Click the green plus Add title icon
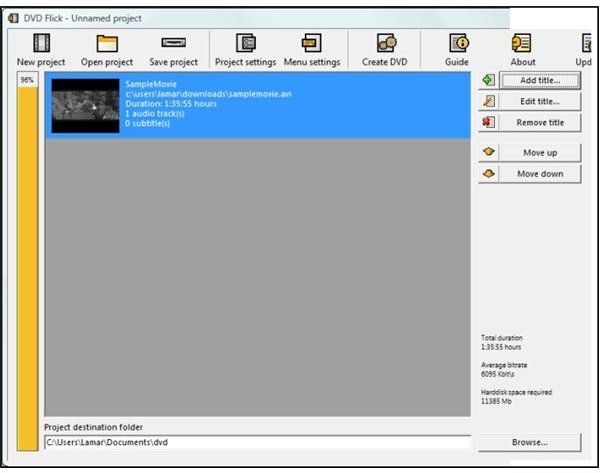The image size is (600, 473). coord(488,80)
